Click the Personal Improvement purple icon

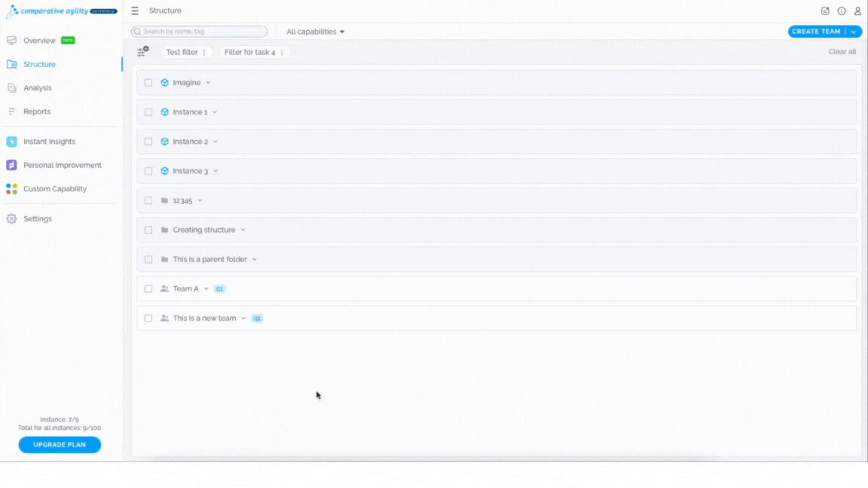click(11, 165)
